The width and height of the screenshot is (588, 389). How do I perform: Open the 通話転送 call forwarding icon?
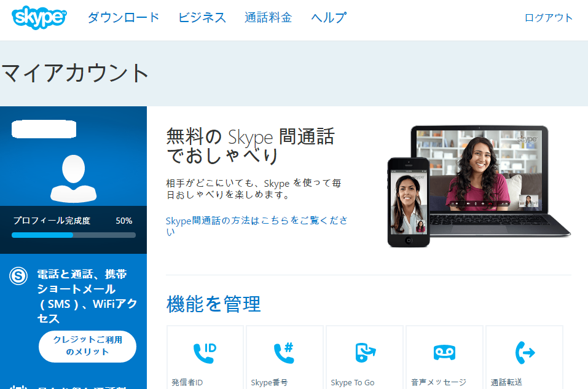point(524,353)
